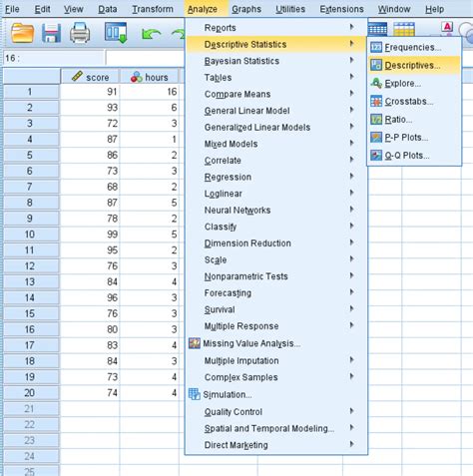The image size is (473, 476).
Task: Click the yellow grid toolbar icon
Action: click(x=404, y=29)
